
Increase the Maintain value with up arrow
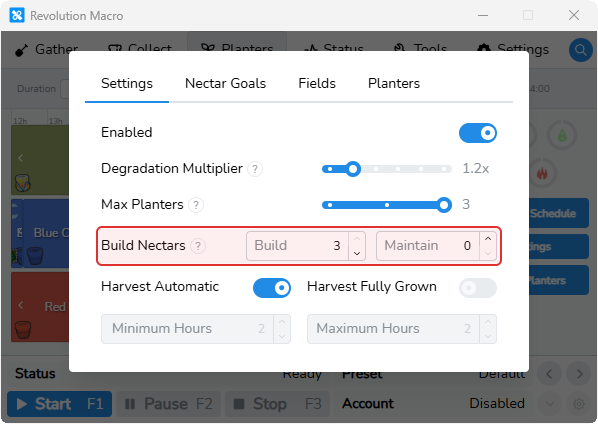[x=488, y=239]
